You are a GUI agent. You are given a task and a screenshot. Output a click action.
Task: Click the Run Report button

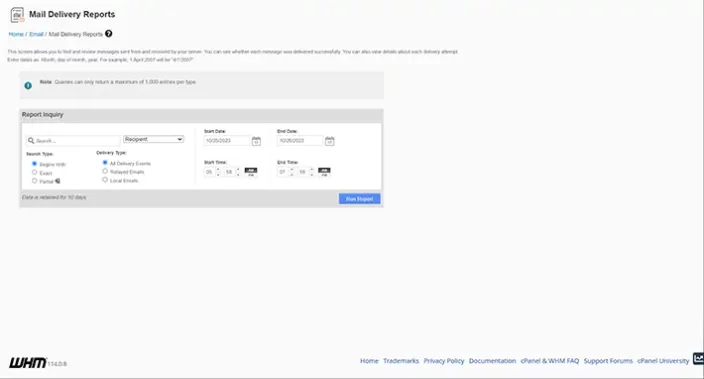360,199
